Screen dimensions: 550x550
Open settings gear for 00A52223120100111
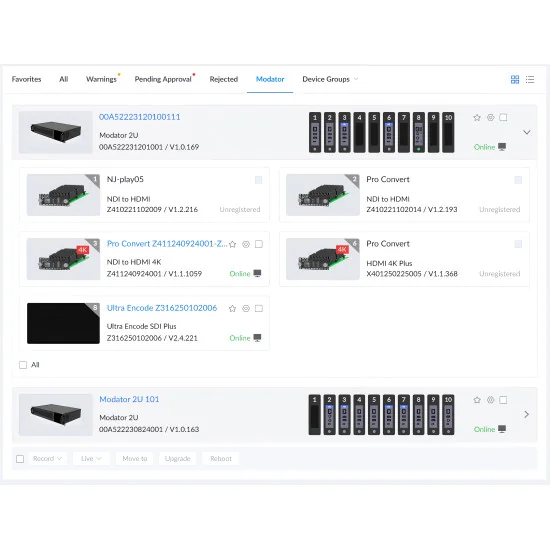pyautogui.click(x=490, y=118)
